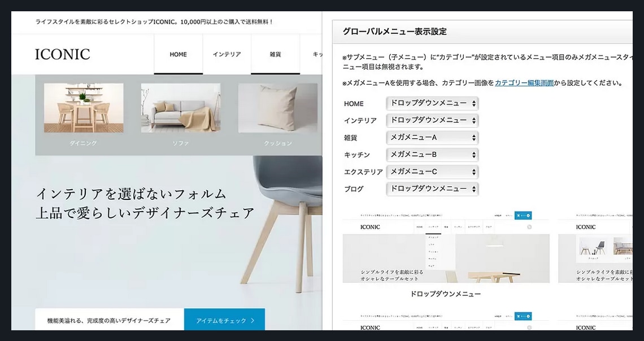Click the エクステリア row label in settings

tap(363, 172)
